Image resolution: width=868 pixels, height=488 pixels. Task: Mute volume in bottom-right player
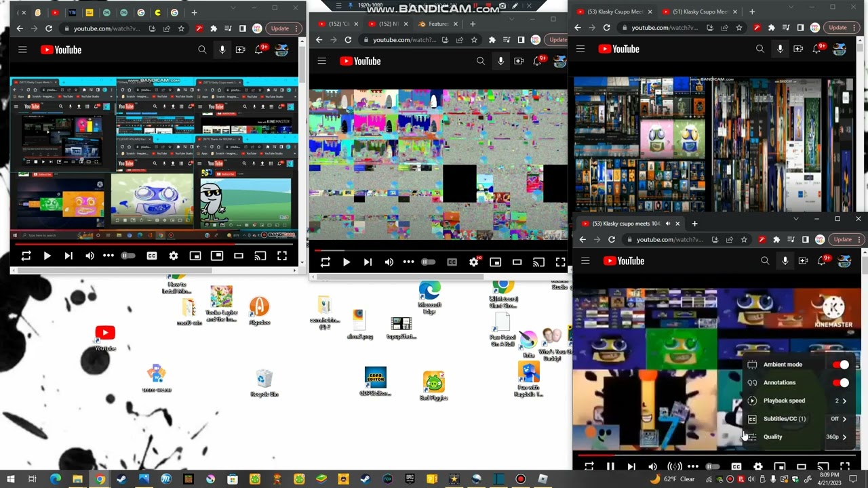point(652,466)
